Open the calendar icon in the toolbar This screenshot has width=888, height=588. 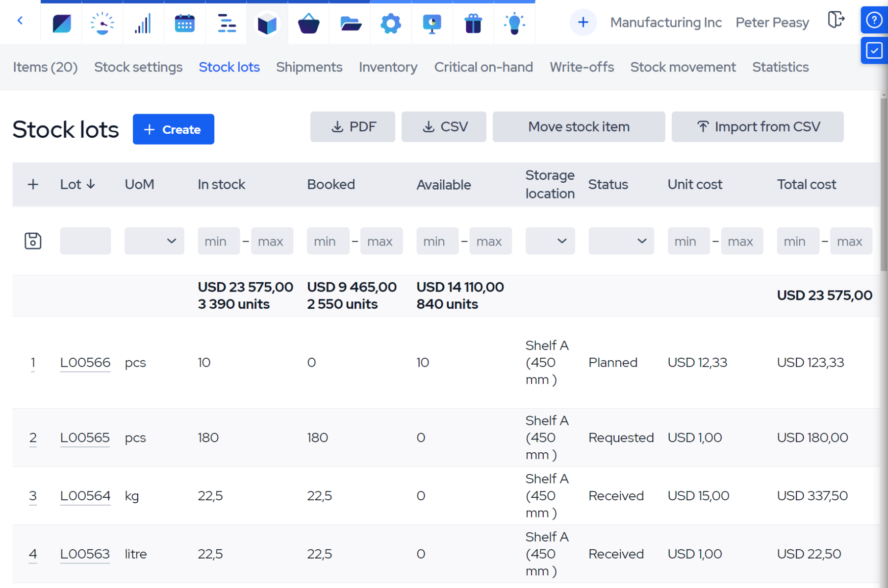[x=184, y=23]
